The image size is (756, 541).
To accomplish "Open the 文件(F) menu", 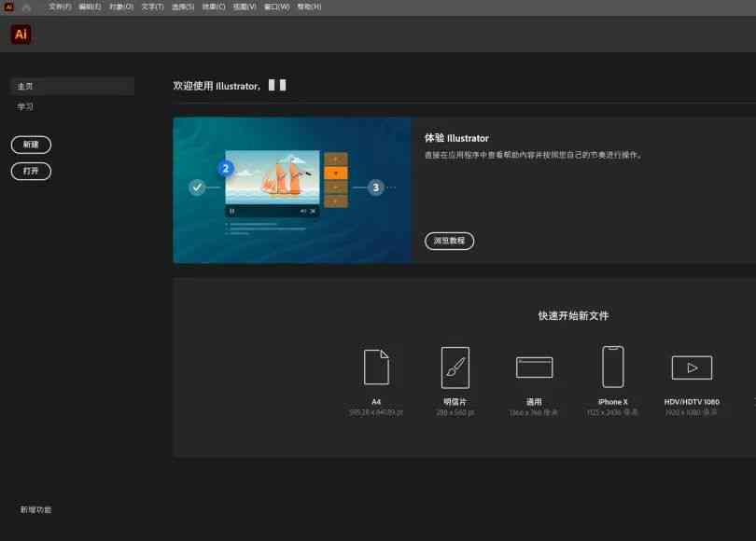I will [61, 7].
